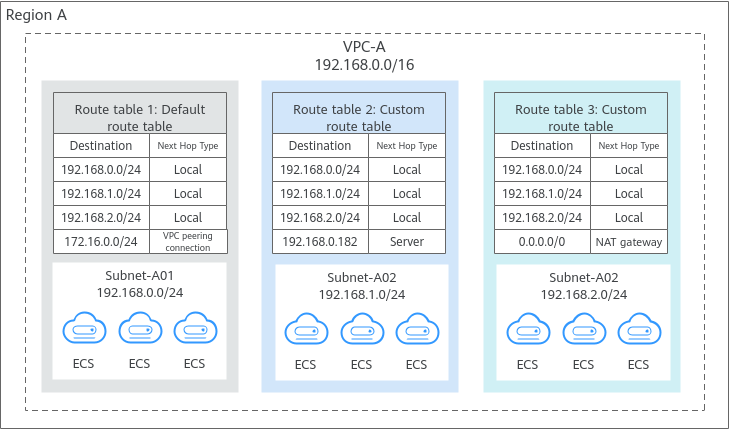Select the 192.168.0.182 destination cell
The height and width of the screenshot is (429, 729).
[320, 242]
